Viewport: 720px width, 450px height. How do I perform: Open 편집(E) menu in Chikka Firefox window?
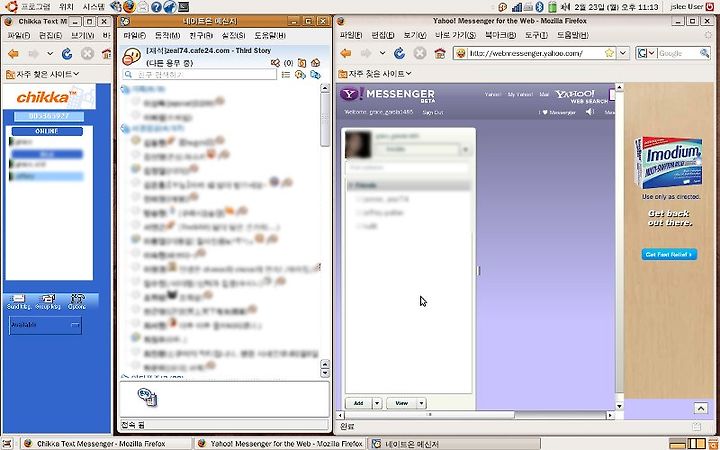point(51,35)
